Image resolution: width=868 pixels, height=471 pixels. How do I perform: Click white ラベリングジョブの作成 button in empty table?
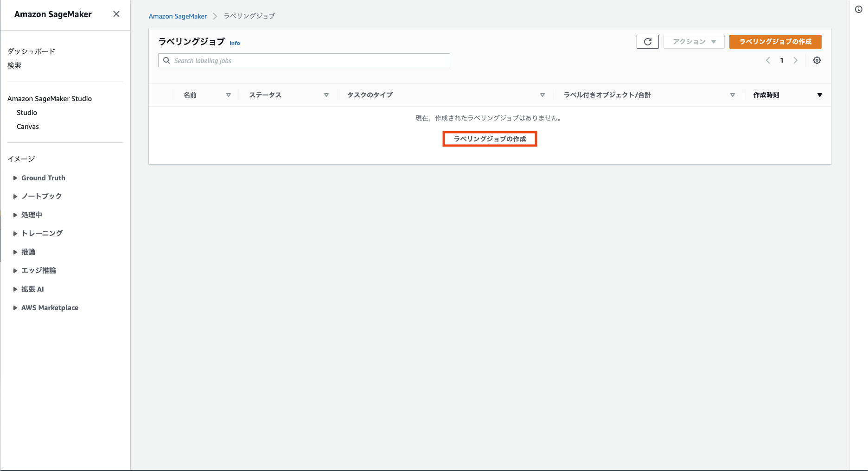[490, 139]
